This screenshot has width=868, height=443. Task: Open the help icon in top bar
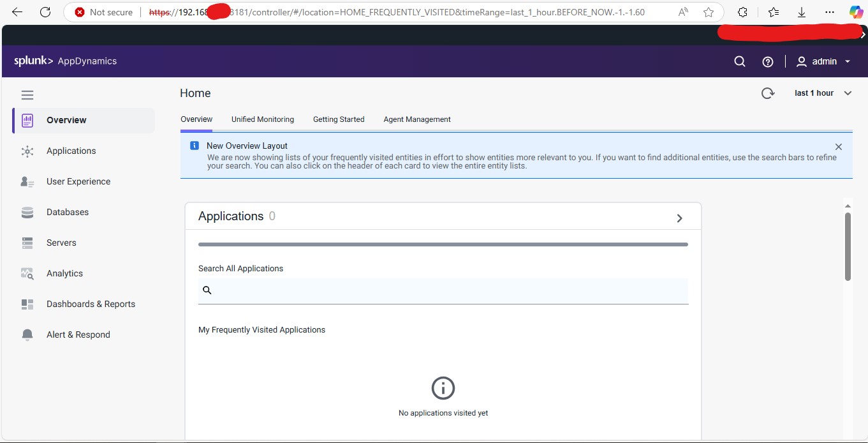coord(768,61)
